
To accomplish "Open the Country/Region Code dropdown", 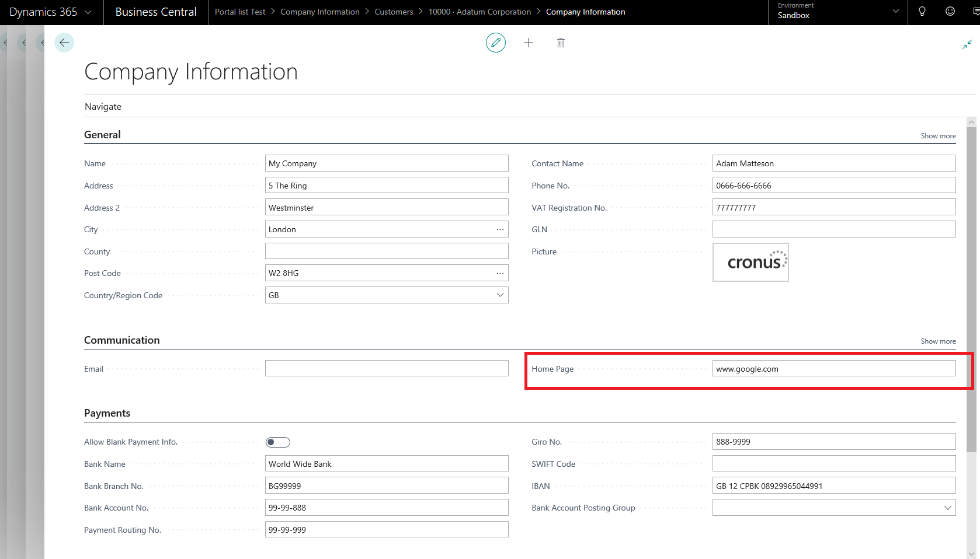I will tap(500, 295).
